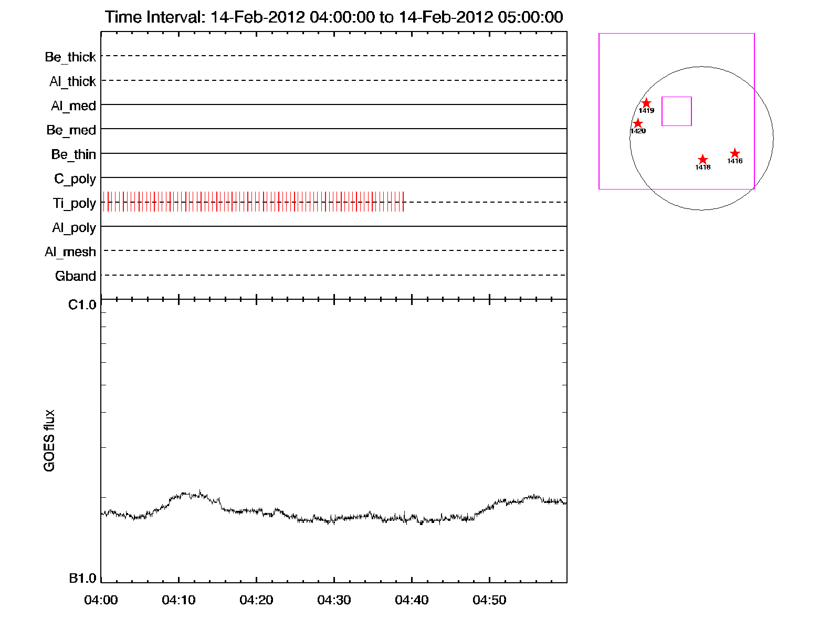Select the Al_thick filter row label
This screenshot has height=630, width=840.
coord(72,81)
